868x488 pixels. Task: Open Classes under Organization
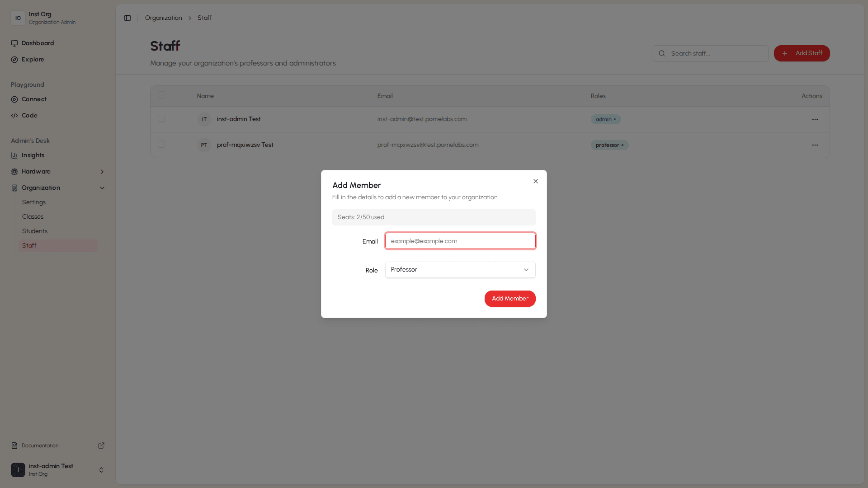coord(58,217)
